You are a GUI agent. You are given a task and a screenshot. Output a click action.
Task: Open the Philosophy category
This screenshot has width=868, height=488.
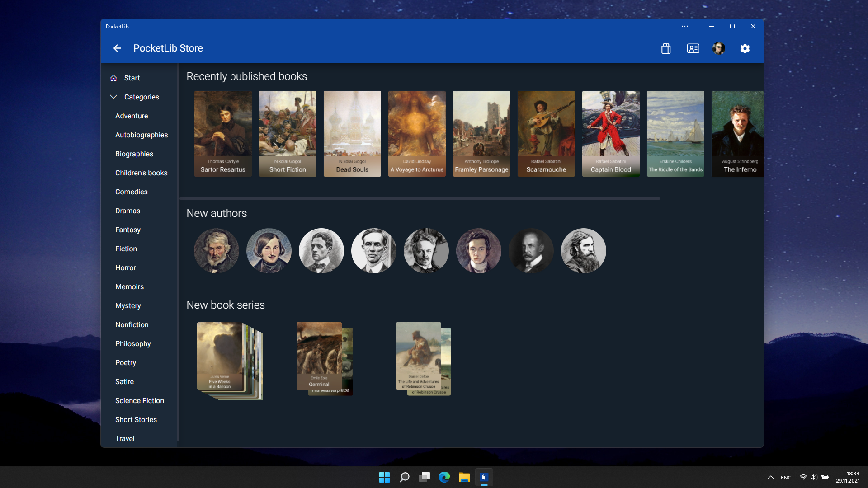click(132, 343)
